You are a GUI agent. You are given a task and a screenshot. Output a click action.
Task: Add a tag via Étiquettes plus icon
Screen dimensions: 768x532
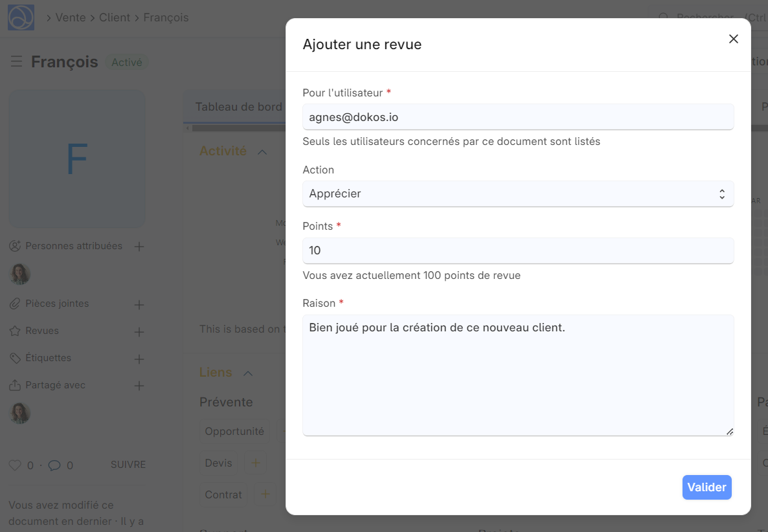[139, 359]
